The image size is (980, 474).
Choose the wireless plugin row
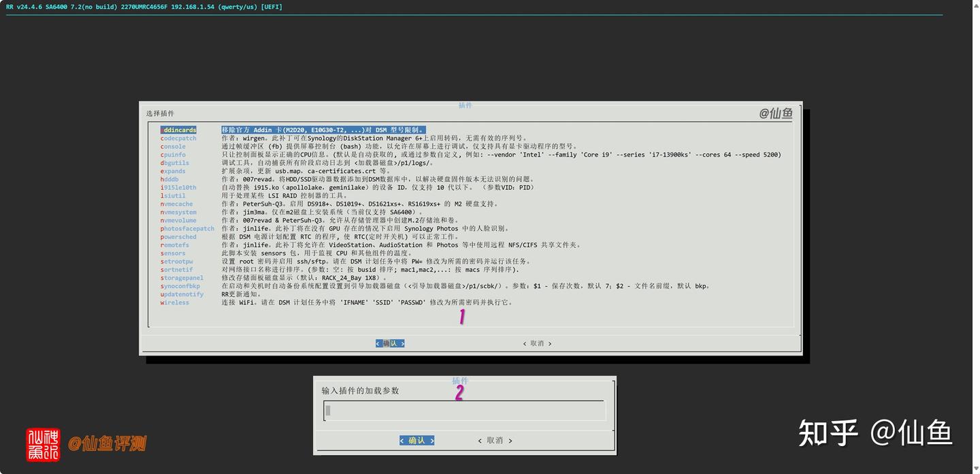click(x=338, y=302)
